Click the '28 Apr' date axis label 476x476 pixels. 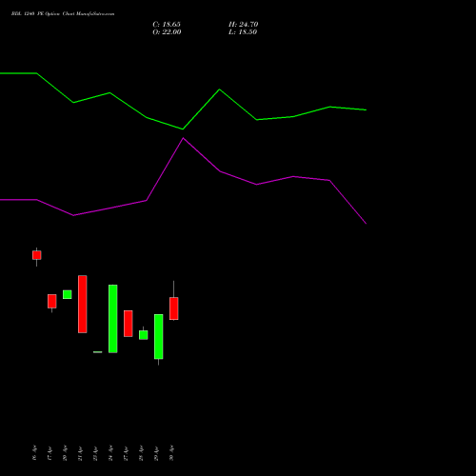141,453
